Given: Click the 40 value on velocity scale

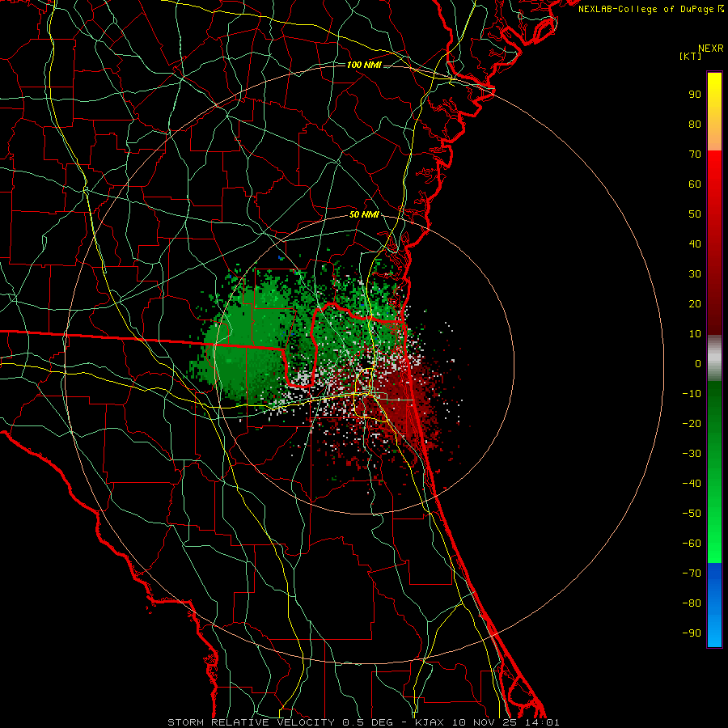Looking at the screenshot, I should pyautogui.click(x=695, y=244).
